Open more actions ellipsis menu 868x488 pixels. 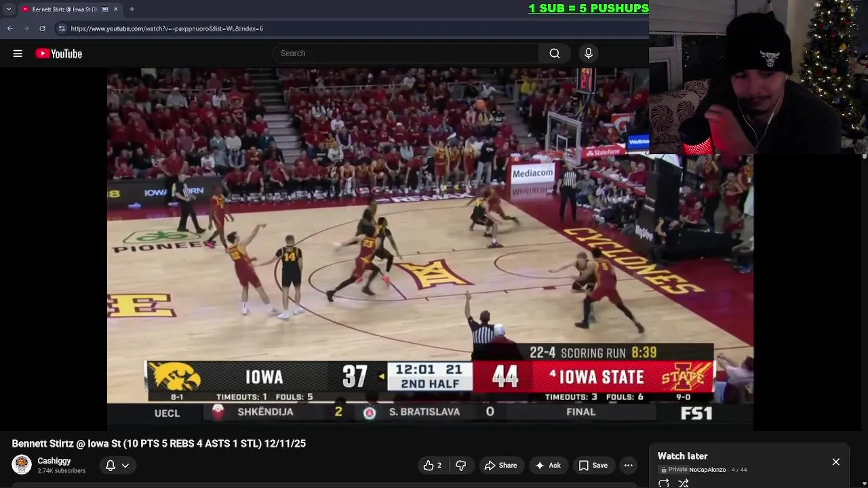click(629, 466)
